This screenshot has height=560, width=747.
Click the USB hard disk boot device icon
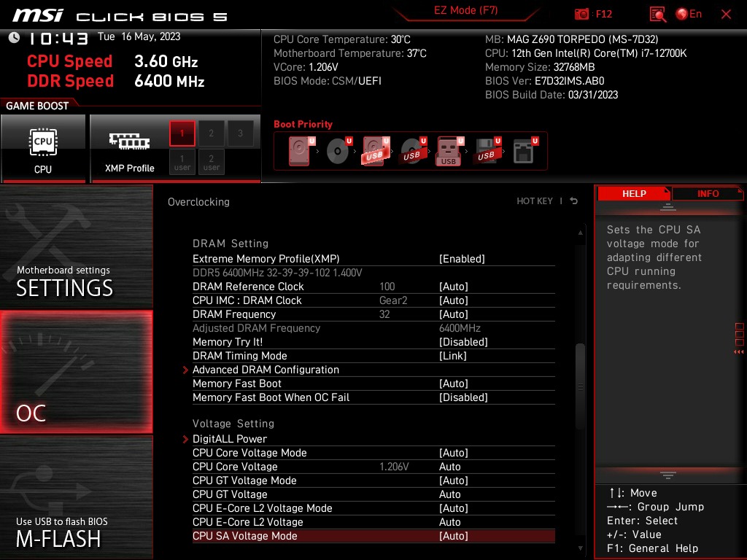coord(376,151)
